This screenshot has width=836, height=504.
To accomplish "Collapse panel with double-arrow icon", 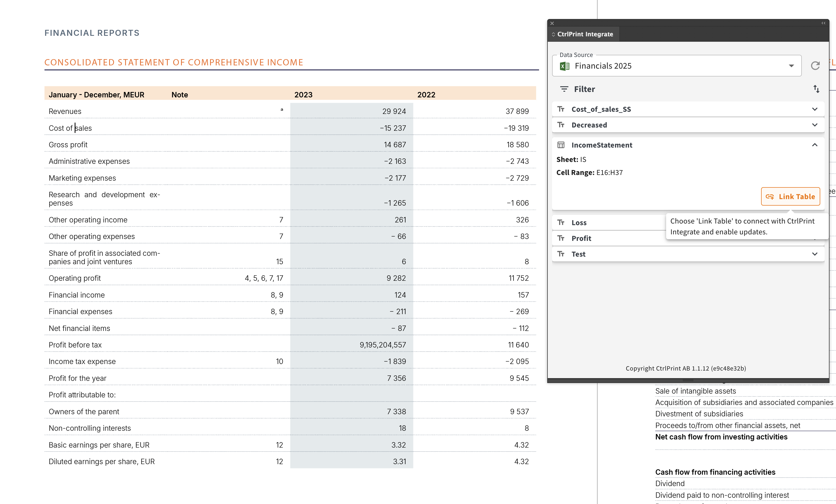I will [x=823, y=23].
